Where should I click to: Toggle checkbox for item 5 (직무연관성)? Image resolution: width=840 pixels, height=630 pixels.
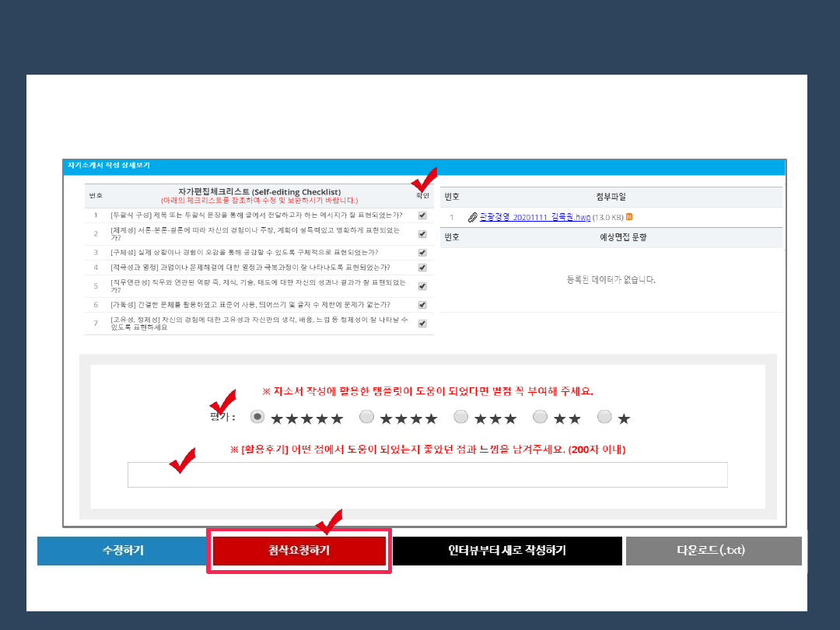pyautogui.click(x=422, y=285)
